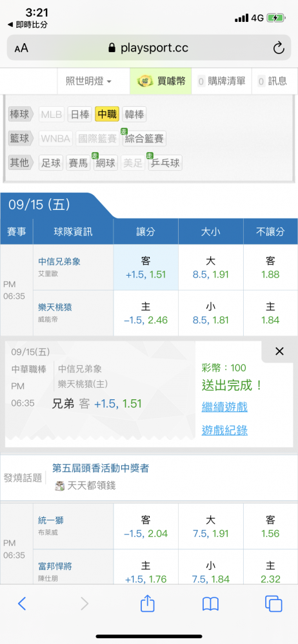Select the 中職 league tab
This screenshot has width=298, height=644.
pyautogui.click(x=106, y=114)
